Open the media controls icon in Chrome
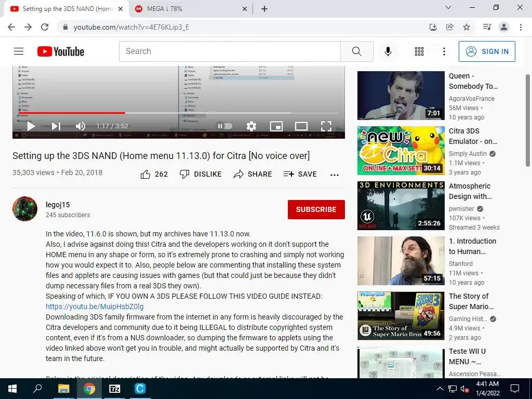The width and height of the screenshot is (532, 399). (x=487, y=27)
